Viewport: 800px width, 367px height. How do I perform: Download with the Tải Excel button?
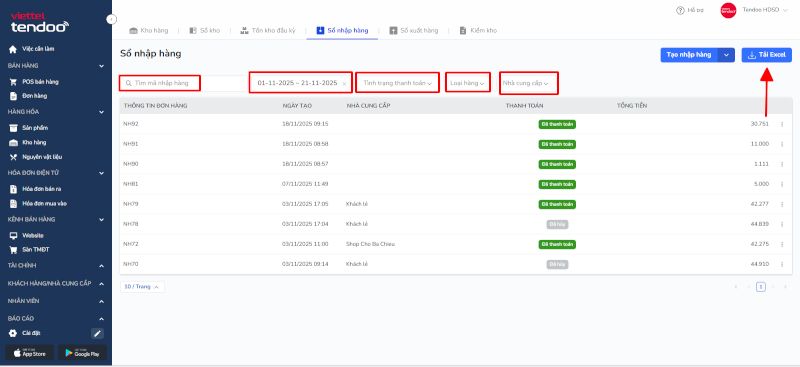pos(767,55)
